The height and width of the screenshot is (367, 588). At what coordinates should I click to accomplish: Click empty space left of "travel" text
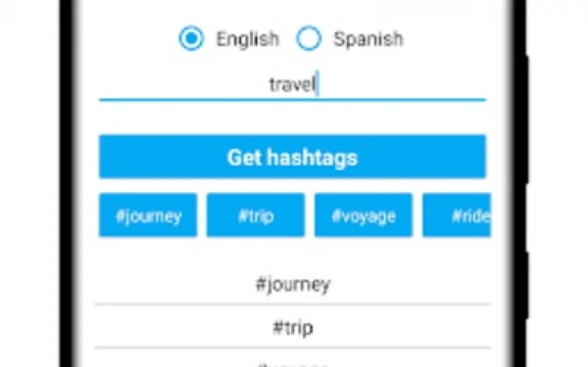[x=180, y=85]
